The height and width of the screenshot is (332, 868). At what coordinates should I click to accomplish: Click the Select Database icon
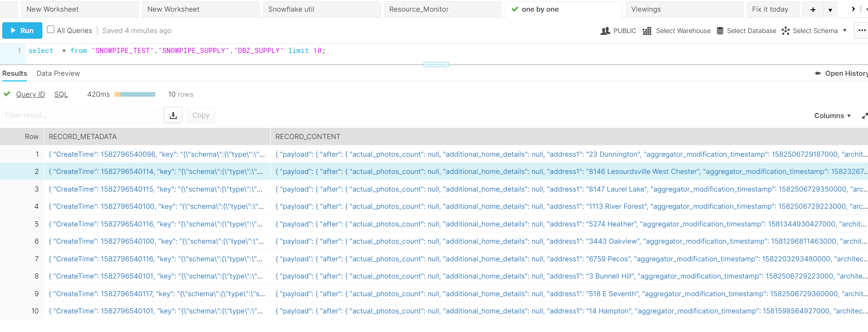click(720, 31)
